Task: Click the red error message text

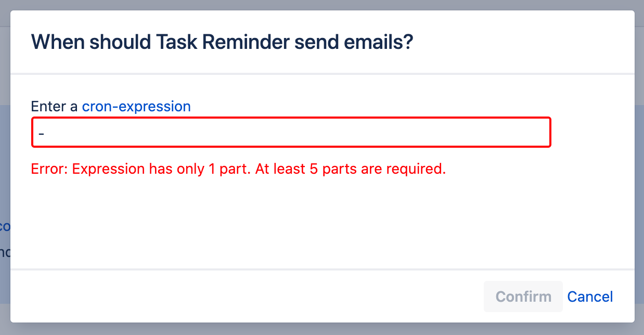Action: point(238,169)
